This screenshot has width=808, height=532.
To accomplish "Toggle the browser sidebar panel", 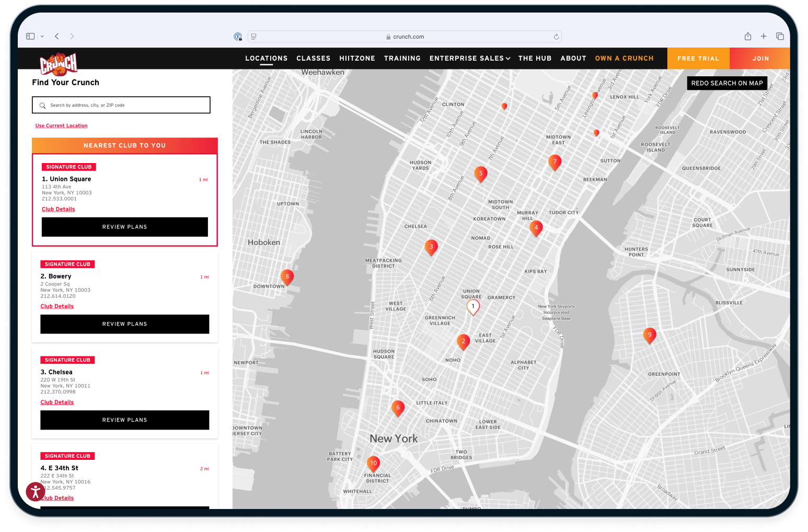I will point(30,36).
